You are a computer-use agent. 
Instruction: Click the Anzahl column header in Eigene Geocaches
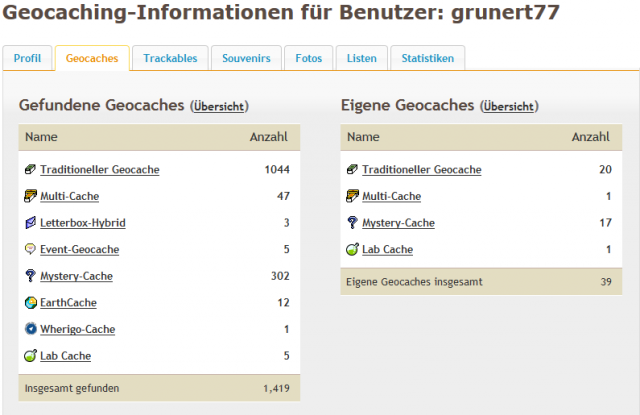[591, 137]
